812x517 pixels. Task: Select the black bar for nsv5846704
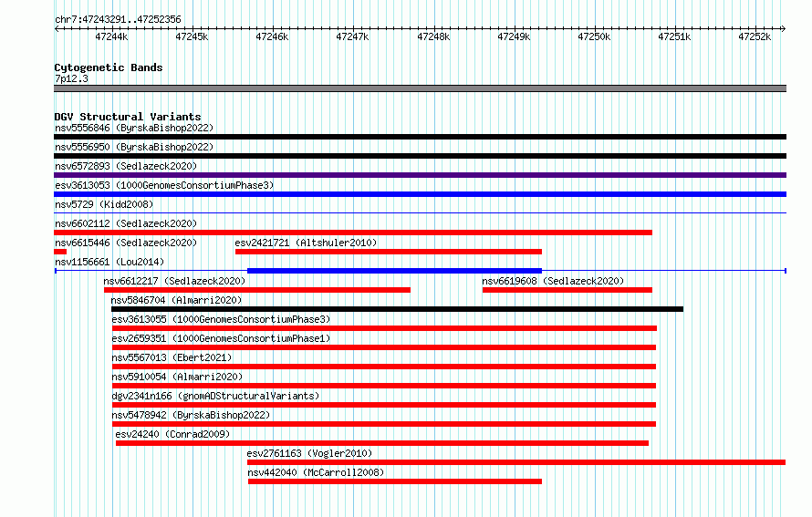coord(397,309)
